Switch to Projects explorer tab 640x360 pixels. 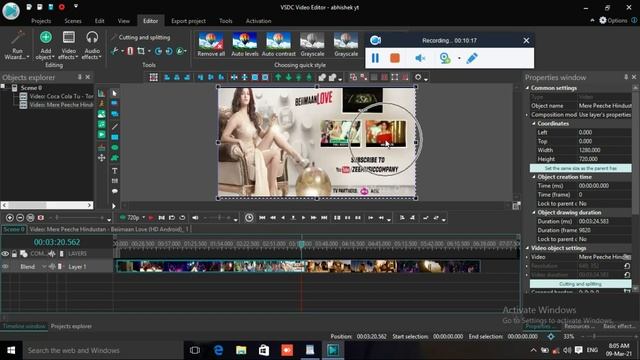(71, 326)
